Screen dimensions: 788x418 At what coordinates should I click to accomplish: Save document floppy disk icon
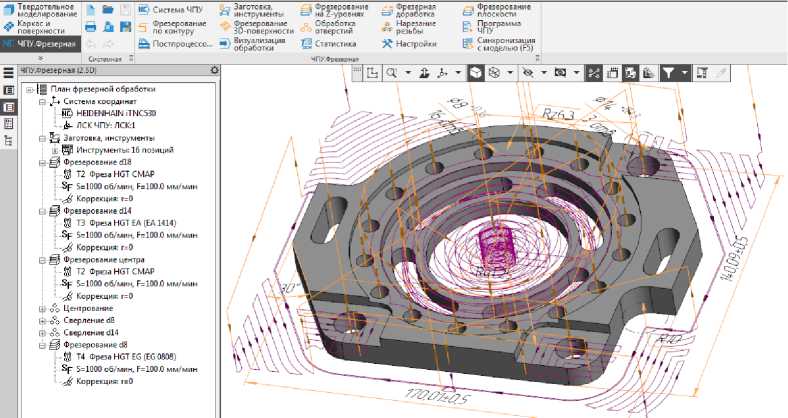pyautogui.click(x=126, y=27)
